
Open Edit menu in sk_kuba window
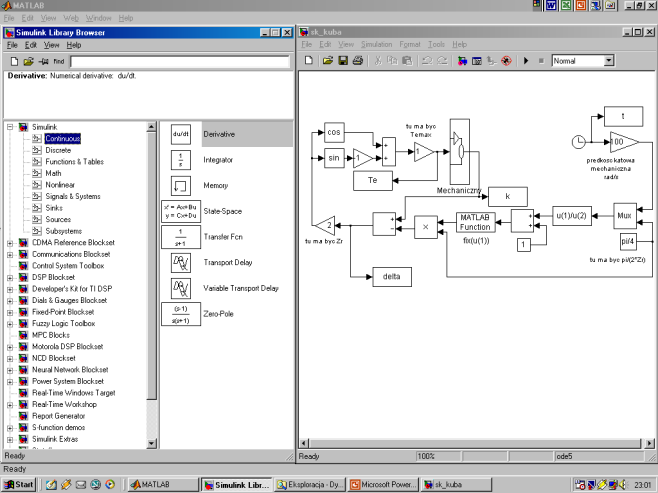point(325,44)
